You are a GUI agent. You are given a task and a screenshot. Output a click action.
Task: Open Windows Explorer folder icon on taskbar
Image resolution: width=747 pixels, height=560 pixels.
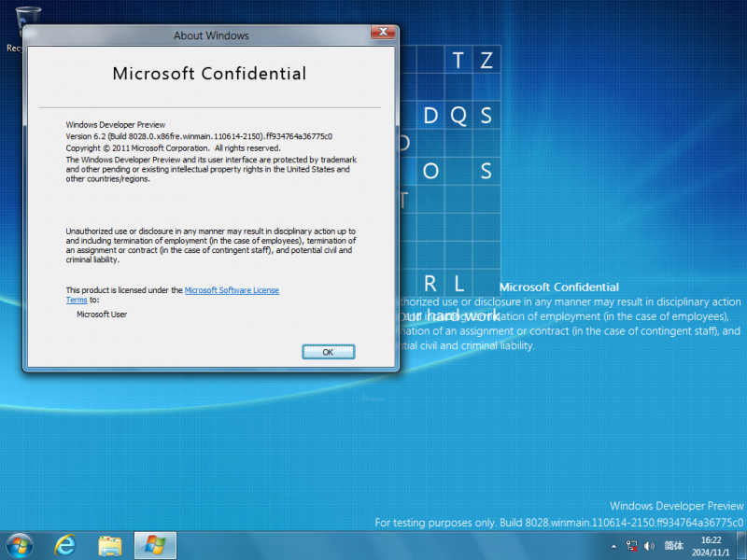(x=109, y=546)
